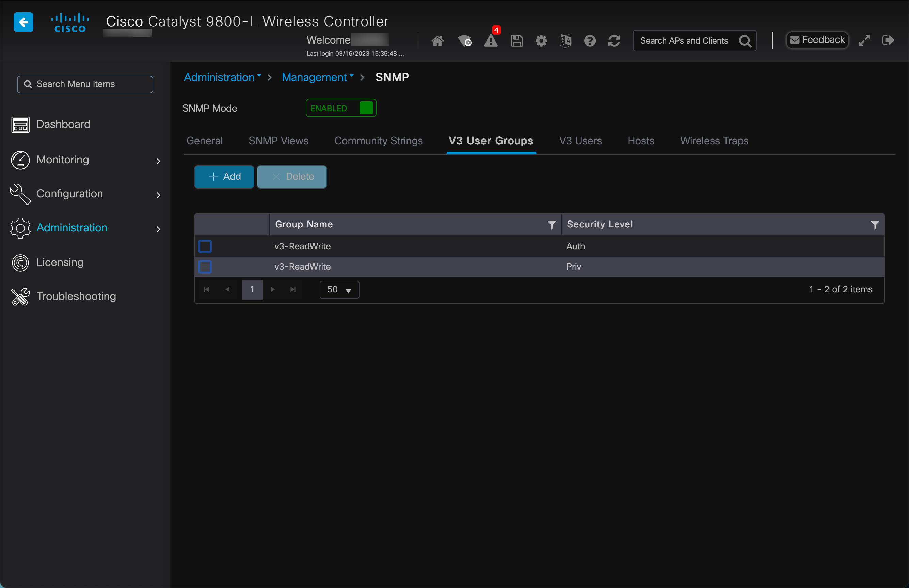
Task: Switch to the General tab
Action: coord(204,141)
